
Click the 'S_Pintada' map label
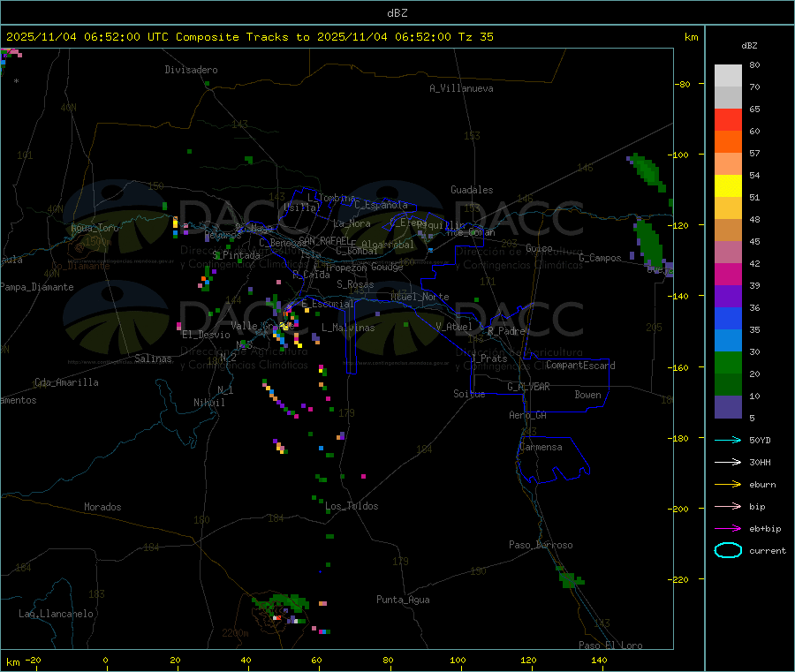(236, 255)
